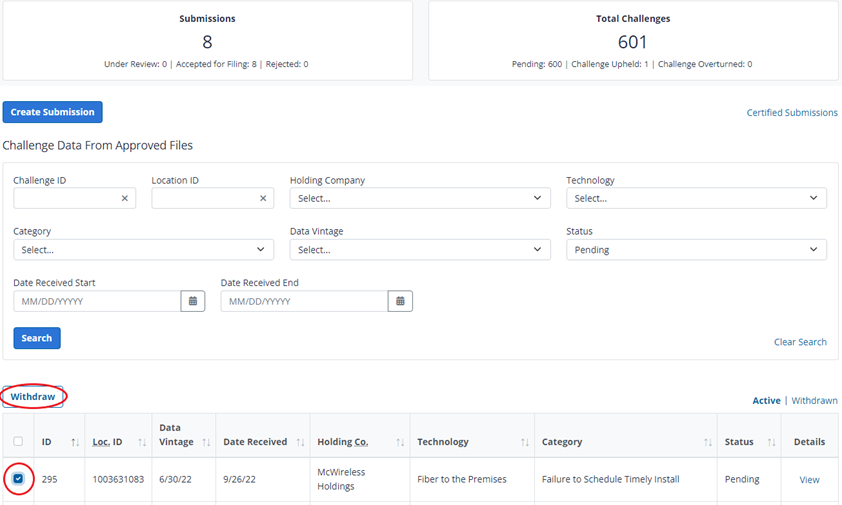This screenshot has height=505, width=842.
Task: Tick the select-all checkbox in table header
Action: coord(18,441)
